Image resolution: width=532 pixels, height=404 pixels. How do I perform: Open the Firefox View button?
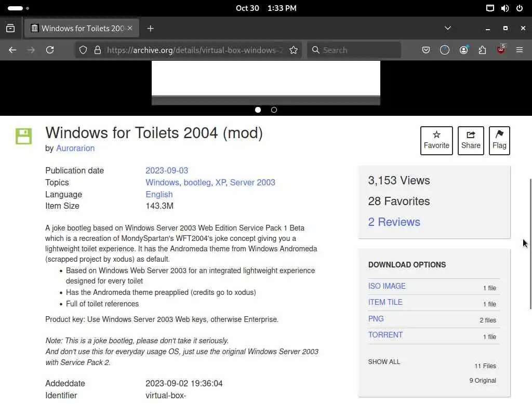(x=10, y=29)
